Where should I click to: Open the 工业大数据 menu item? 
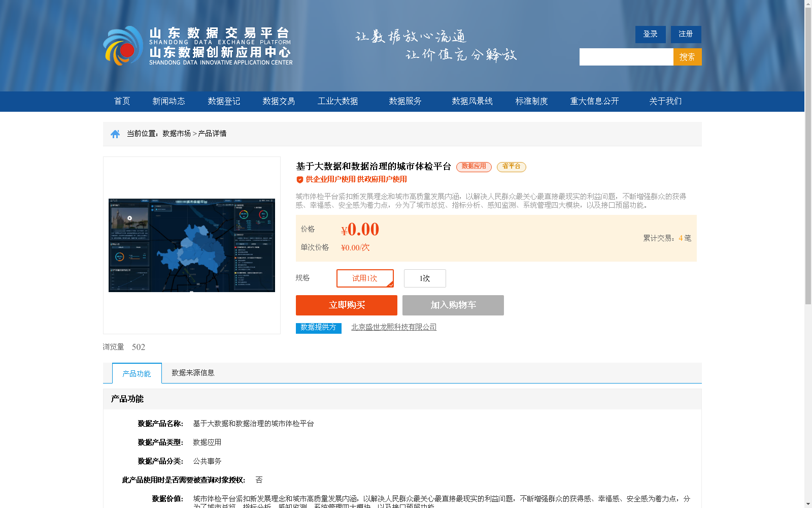(x=338, y=101)
